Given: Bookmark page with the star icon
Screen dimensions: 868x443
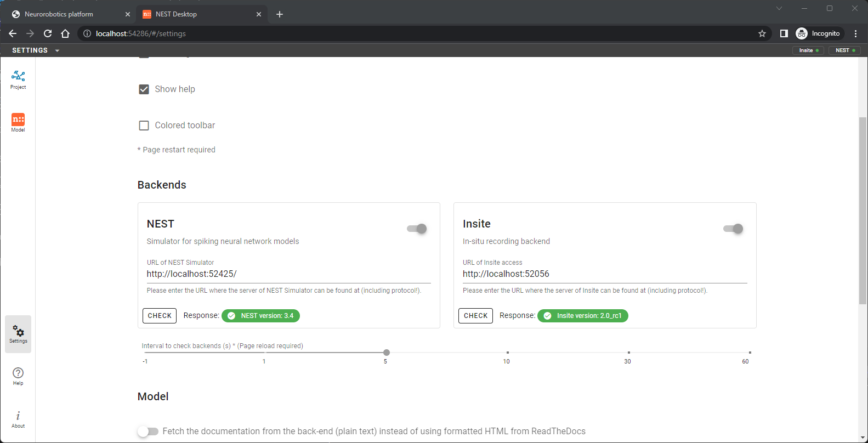Looking at the screenshot, I should (x=762, y=33).
